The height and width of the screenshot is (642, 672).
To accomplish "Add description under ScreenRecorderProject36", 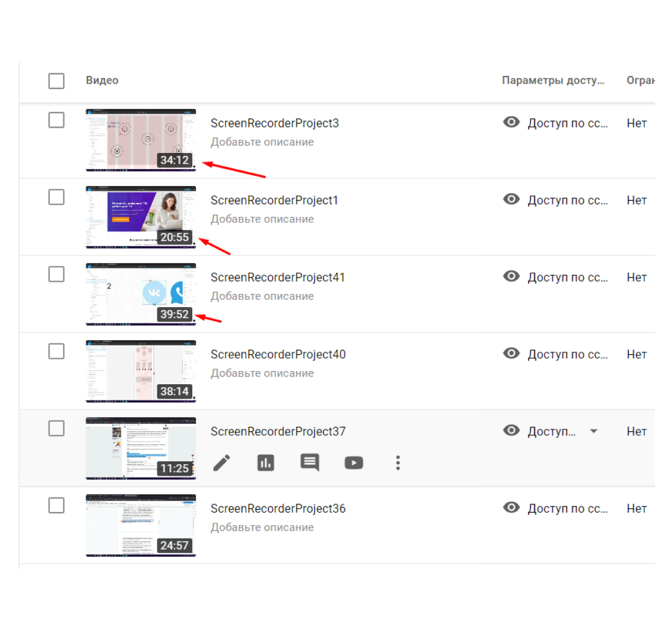I will (x=262, y=528).
